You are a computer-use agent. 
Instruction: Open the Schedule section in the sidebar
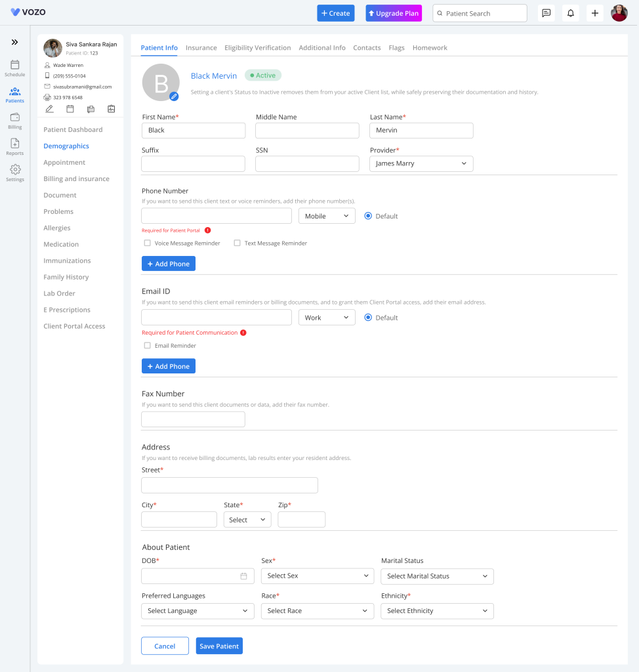[14, 68]
